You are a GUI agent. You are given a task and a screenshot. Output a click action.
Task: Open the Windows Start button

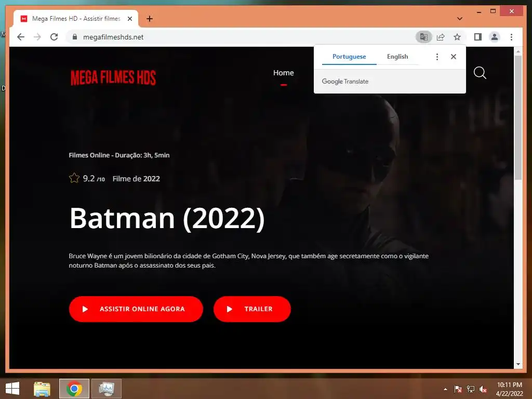[12, 389]
